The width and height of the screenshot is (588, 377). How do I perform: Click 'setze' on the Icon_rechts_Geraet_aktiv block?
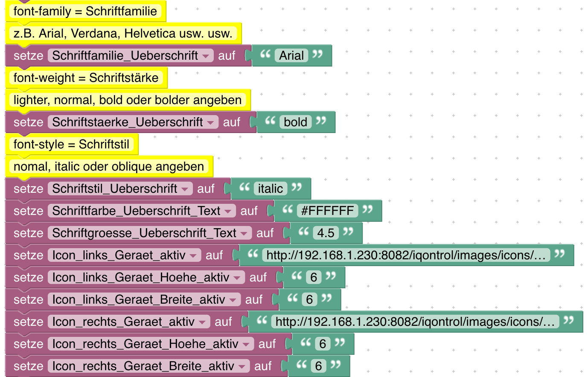coord(28,322)
